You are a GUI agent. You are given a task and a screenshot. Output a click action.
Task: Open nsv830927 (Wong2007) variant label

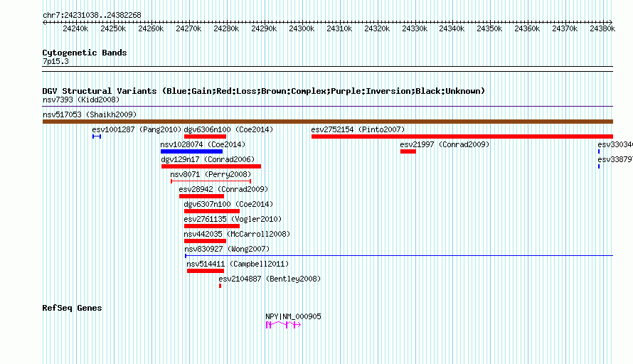pyautogui.click(x=227, y=249)
